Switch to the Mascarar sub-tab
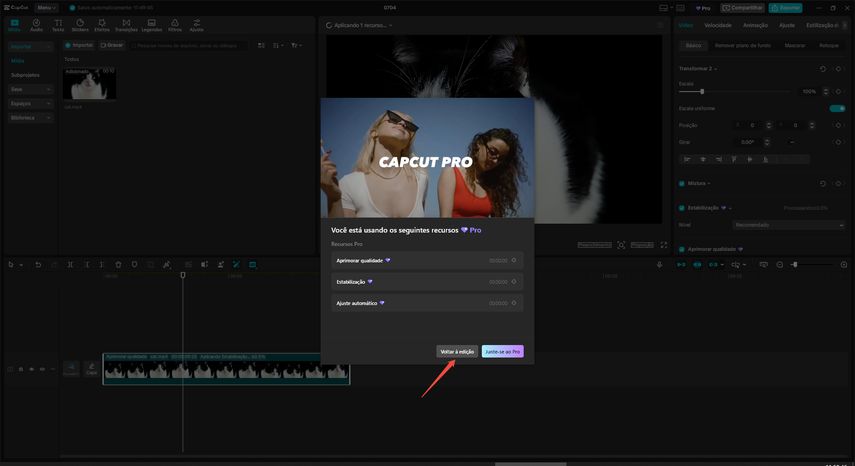Image resolution: width=855 pixels, height=466 pixels. [x=794, y=46]
